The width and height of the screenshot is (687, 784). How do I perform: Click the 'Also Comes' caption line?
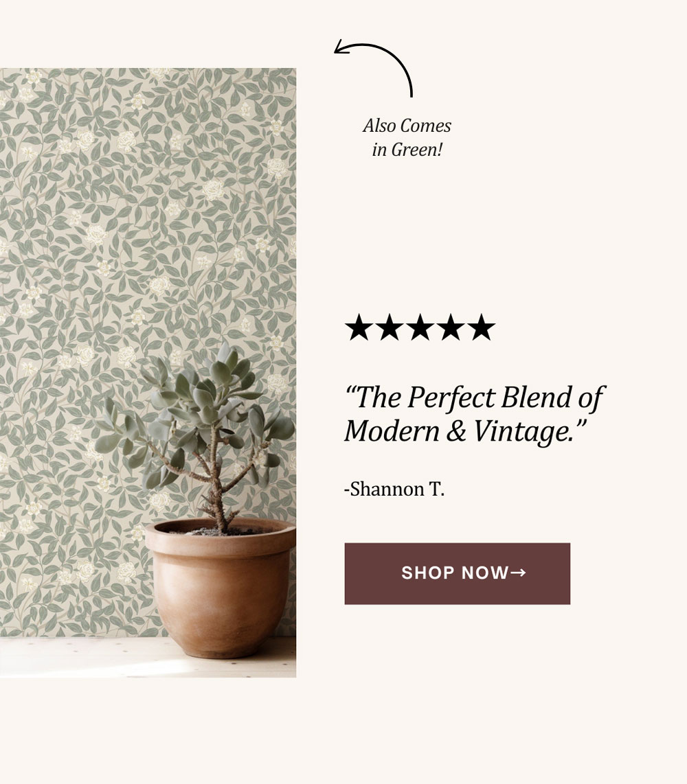(x=407, y=126)
